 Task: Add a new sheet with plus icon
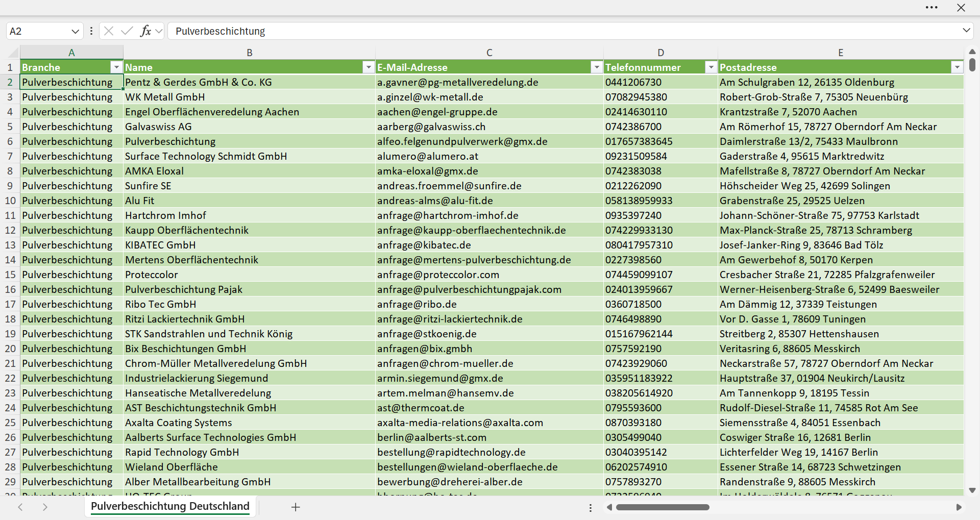click(296, 507)
